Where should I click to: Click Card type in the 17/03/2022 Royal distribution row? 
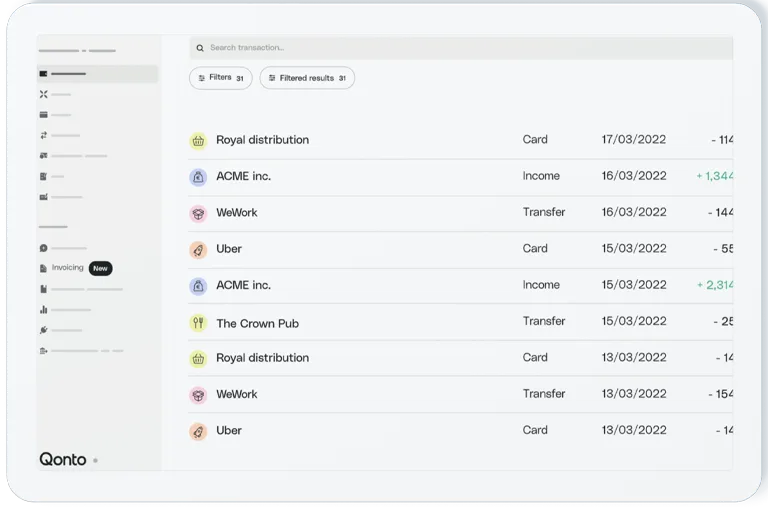[535, 140]
